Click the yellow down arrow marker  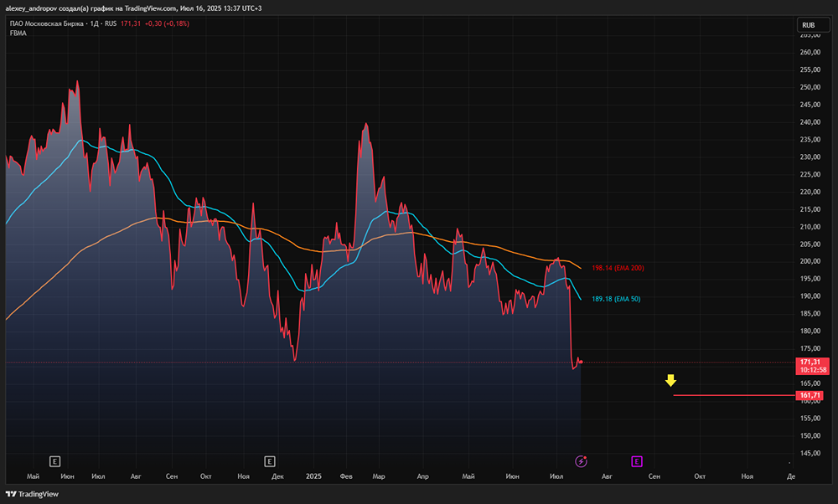(x=670, y=381)
